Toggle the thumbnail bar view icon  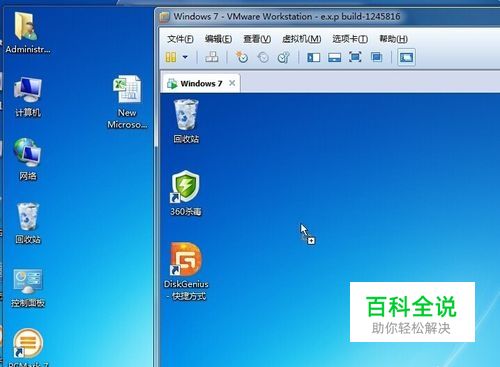[x=334, y=57]
